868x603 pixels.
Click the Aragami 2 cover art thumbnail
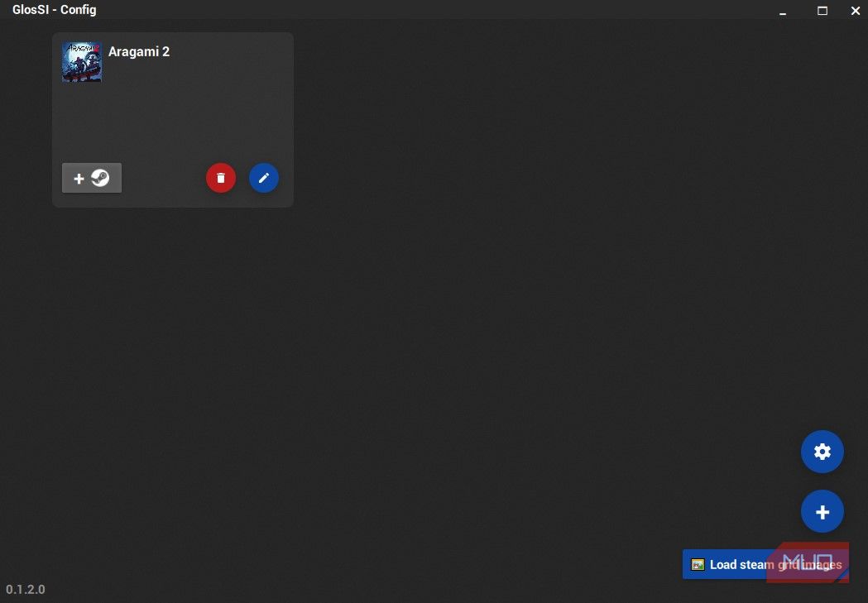point(82,62)
